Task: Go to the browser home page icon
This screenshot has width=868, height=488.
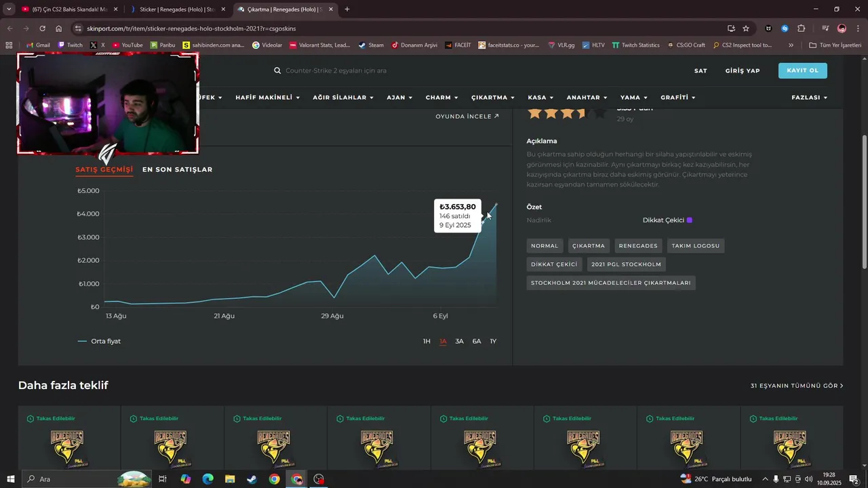Action: (x=59, y=28)
